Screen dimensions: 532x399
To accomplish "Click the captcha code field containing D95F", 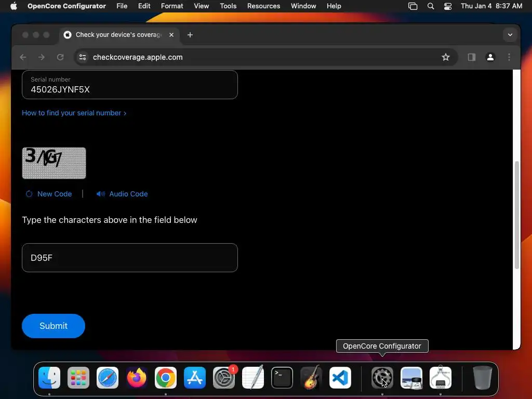I will tap(129, 258).
